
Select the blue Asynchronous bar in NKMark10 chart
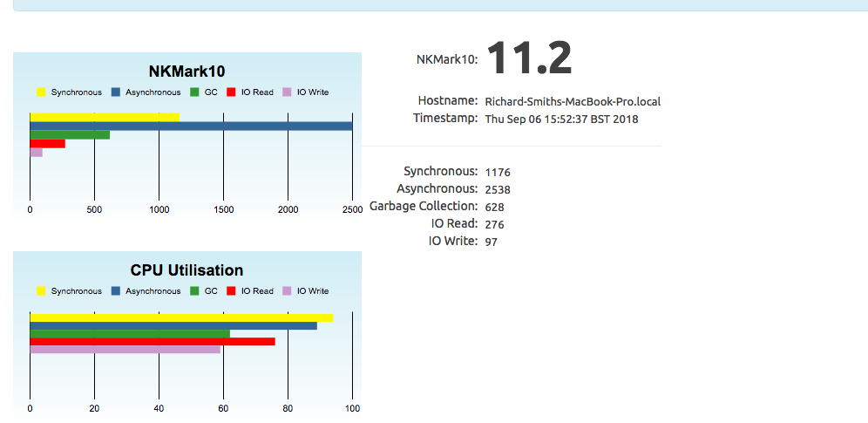tap(191, 126)
